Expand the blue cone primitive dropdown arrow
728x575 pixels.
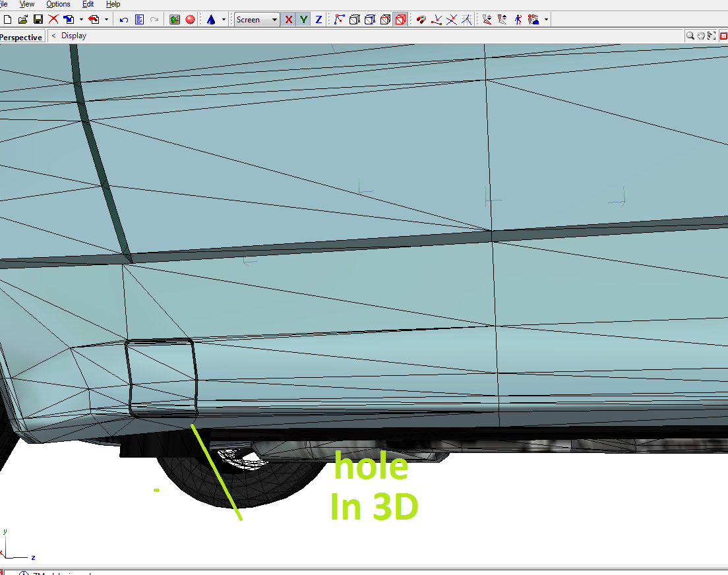(x=224, y=20)
